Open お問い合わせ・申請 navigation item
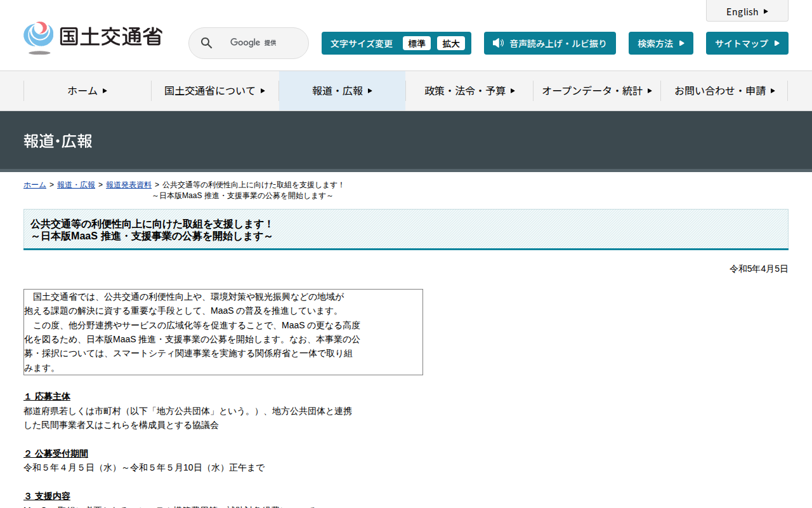This screenshot has width=812, height=508. click(724, 91)
